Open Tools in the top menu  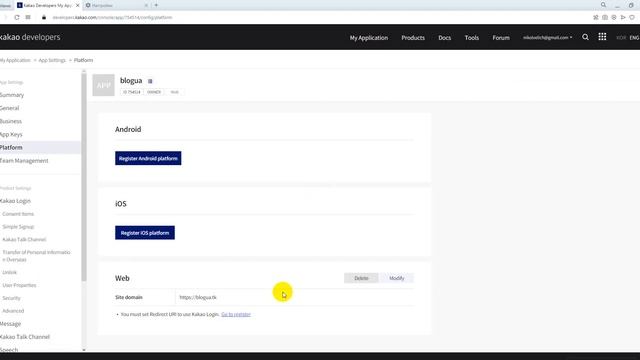471,38
